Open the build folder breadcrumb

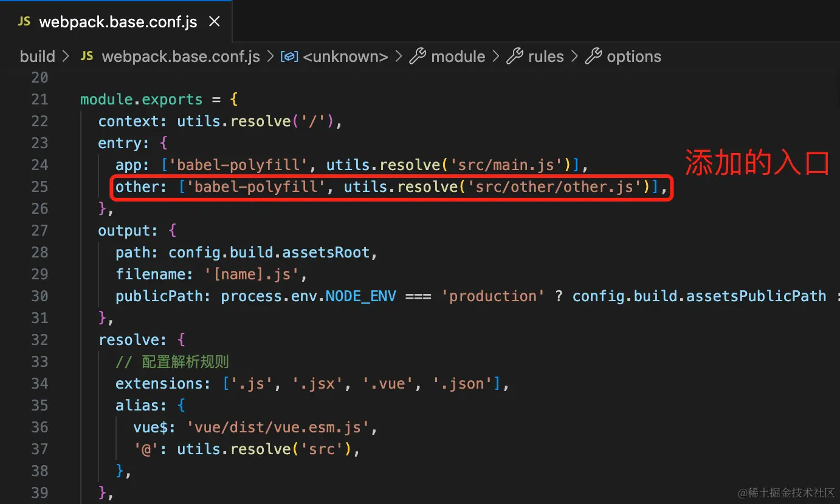(38, 56)
